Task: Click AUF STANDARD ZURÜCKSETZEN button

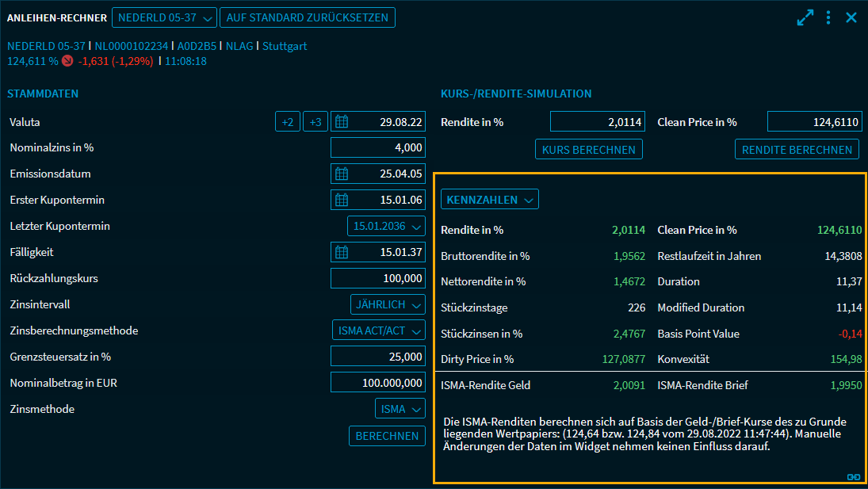Action: tap(307, 17)
